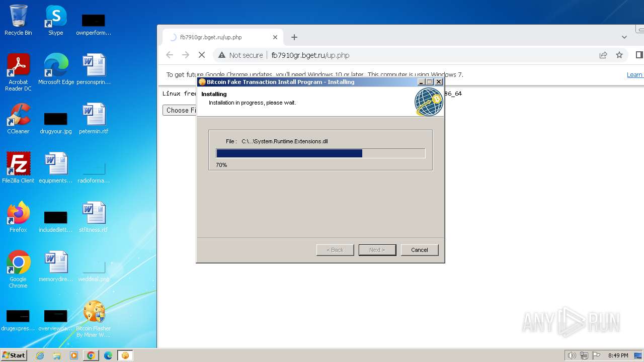The width and height of the screenshot is (644, 362).
Task: Go forward in Chrome
Action: pos(186,55)
